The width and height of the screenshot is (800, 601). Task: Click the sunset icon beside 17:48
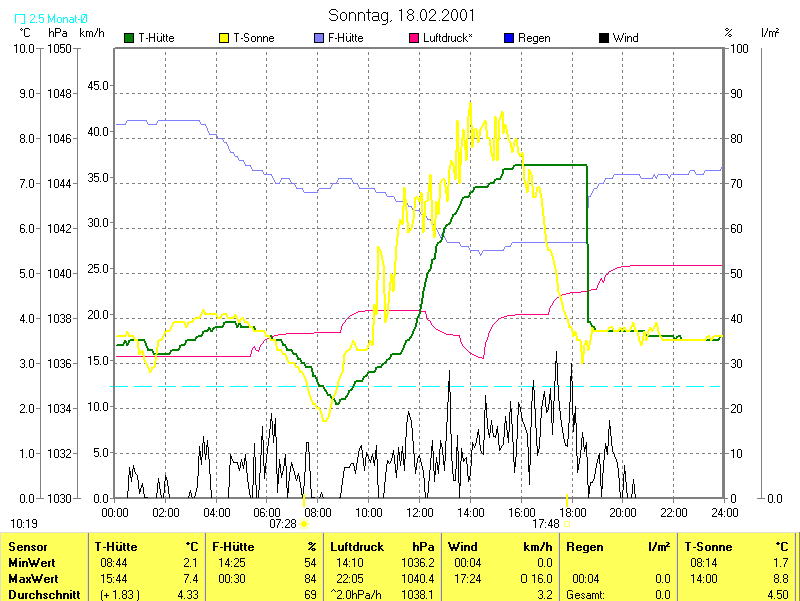coord(567,523)
